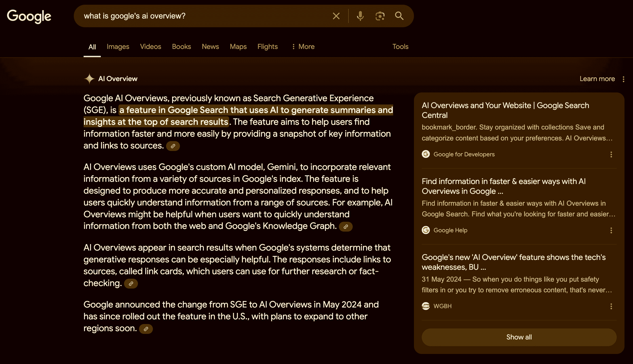Click the AI Overview Gemini sparkle icon

click(89, 79)
